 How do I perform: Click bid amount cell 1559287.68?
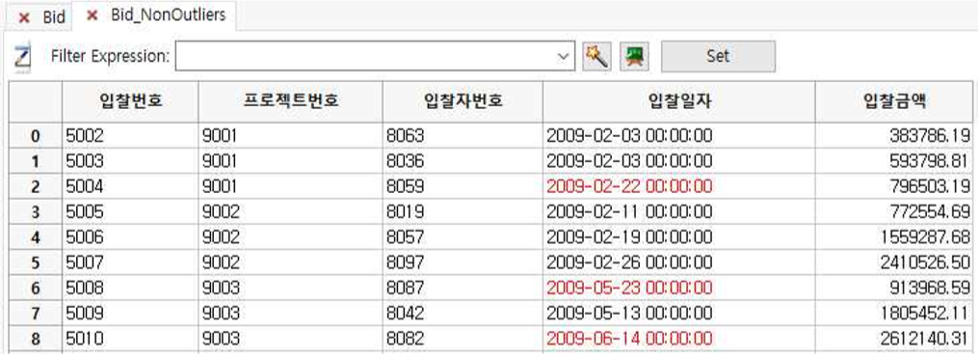(x=893, y=237)
